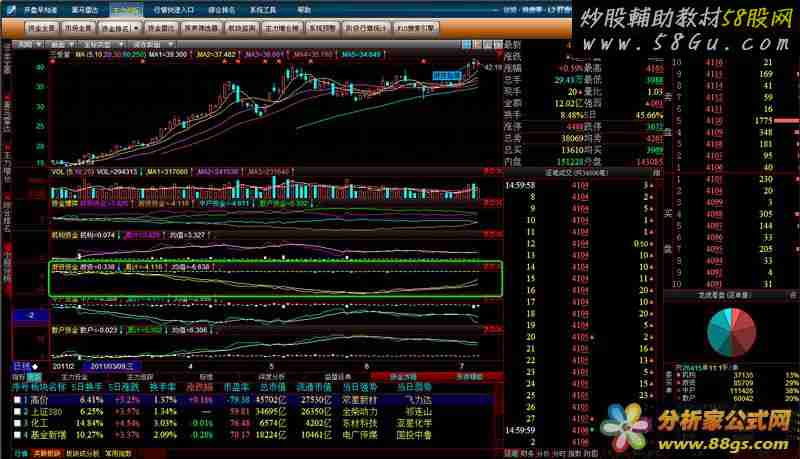Screen dimensions: 800x459
Task: Click the MA1=39.300 moving average label
Action: coord(168,54)
